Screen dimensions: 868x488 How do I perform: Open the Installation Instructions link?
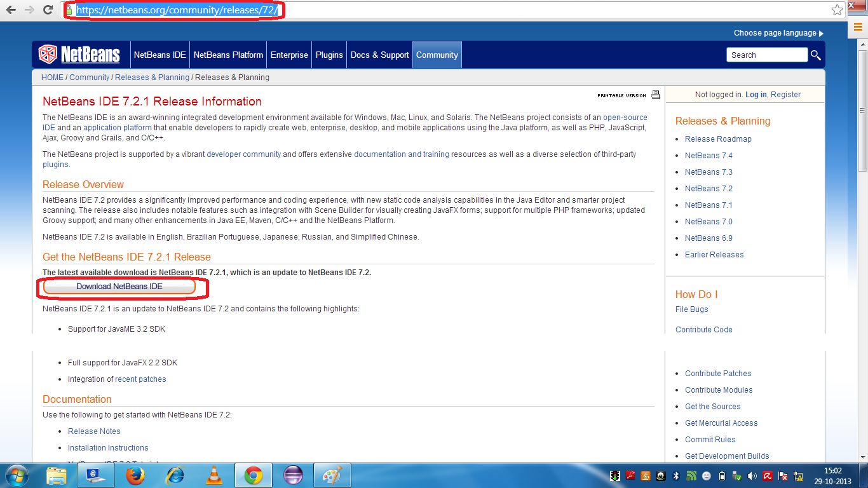click(108, 448)
